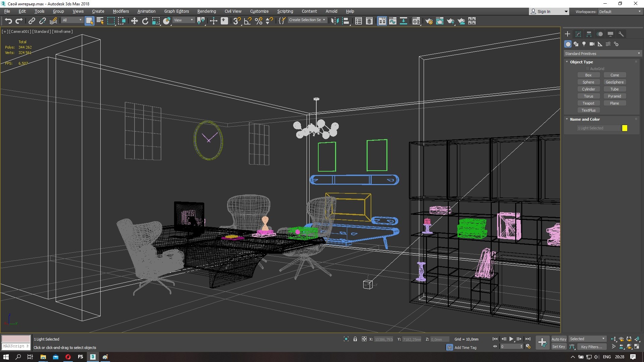
Task: Toggle Angle Snap
Action: tap(248, 21)
